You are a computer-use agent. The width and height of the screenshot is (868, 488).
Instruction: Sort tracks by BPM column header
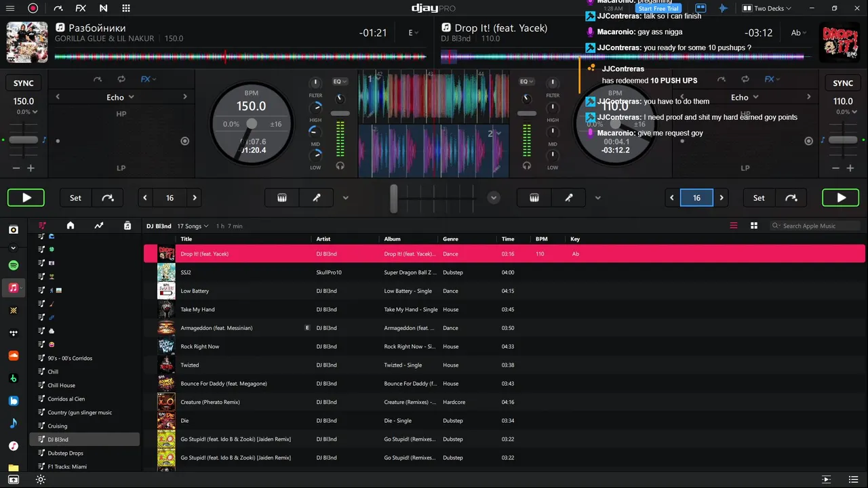[x=541, y=239]
